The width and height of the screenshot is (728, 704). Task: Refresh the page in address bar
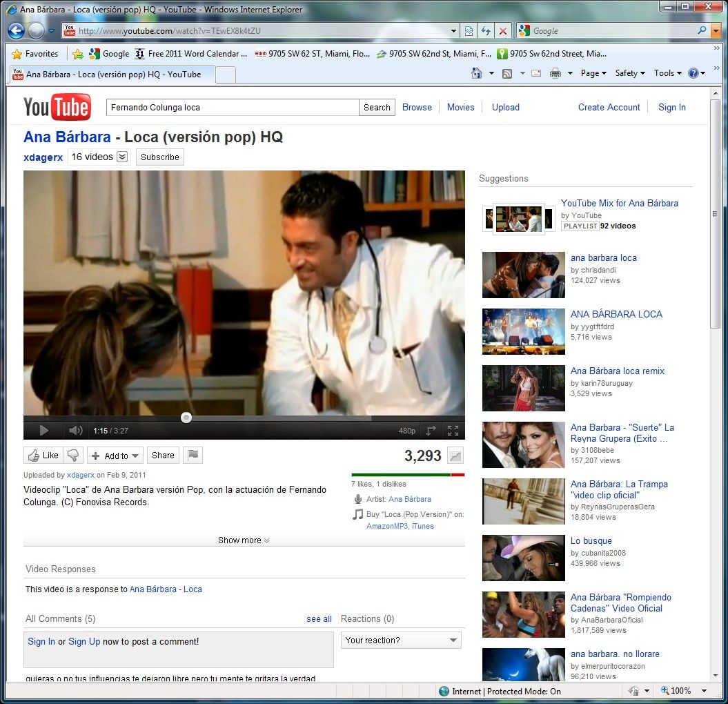[x=486, y=31]
